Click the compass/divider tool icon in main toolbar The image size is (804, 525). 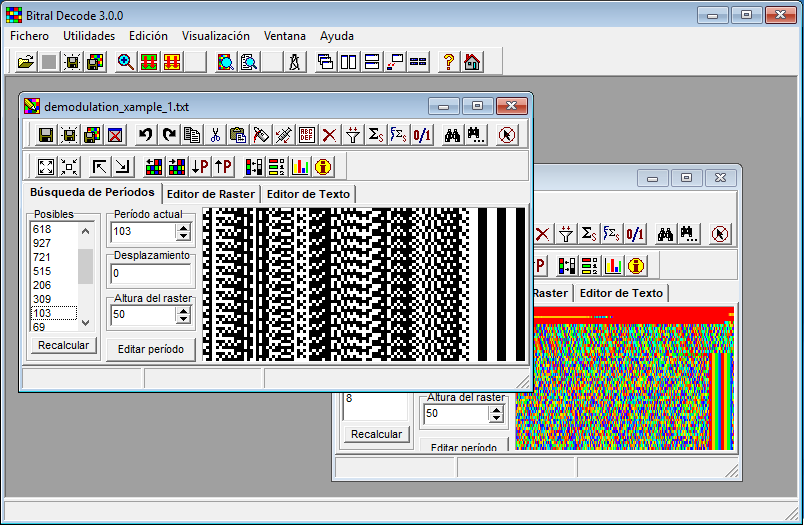click(294, 62)
